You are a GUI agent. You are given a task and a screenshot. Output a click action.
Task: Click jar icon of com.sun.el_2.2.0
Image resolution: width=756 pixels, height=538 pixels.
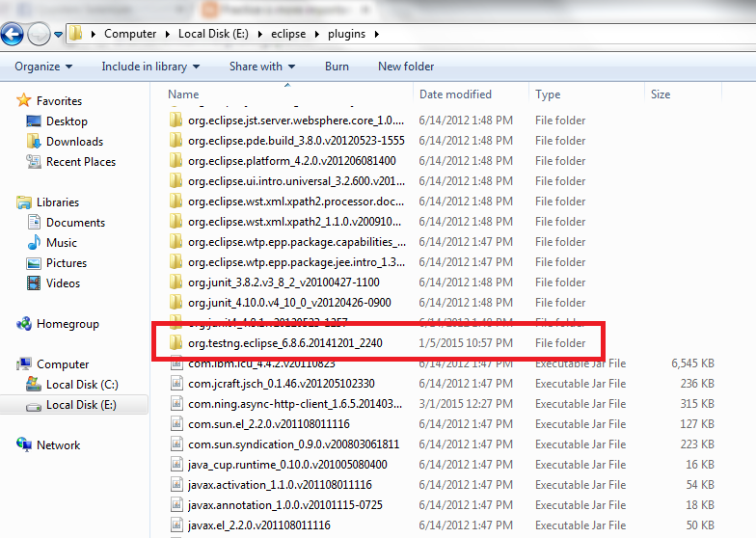coord(177,424)
